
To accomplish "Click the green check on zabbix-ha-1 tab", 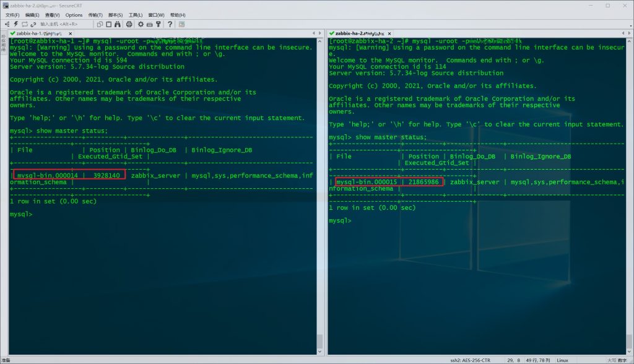I will 12,33.
